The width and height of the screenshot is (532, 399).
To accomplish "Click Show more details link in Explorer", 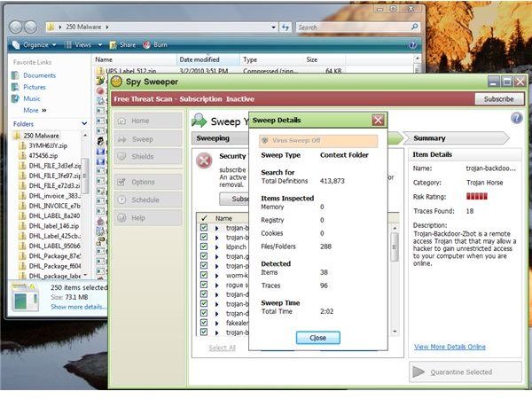I will [78, 307].
